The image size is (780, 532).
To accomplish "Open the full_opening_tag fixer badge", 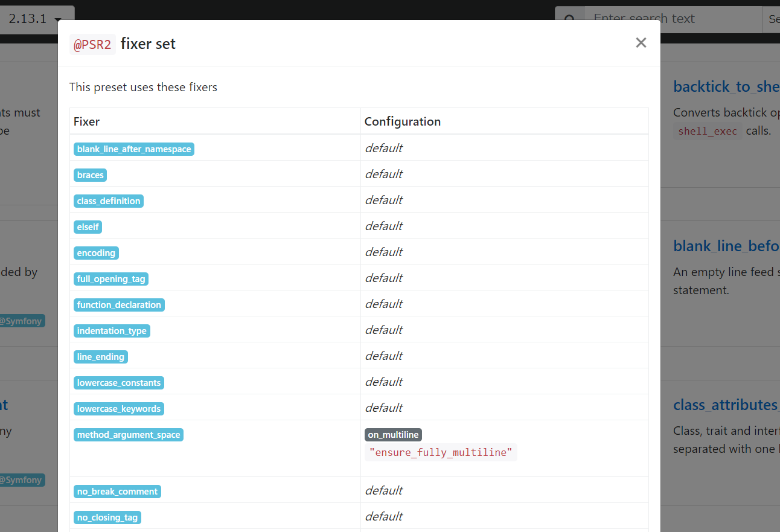I will tap(111, 279).
